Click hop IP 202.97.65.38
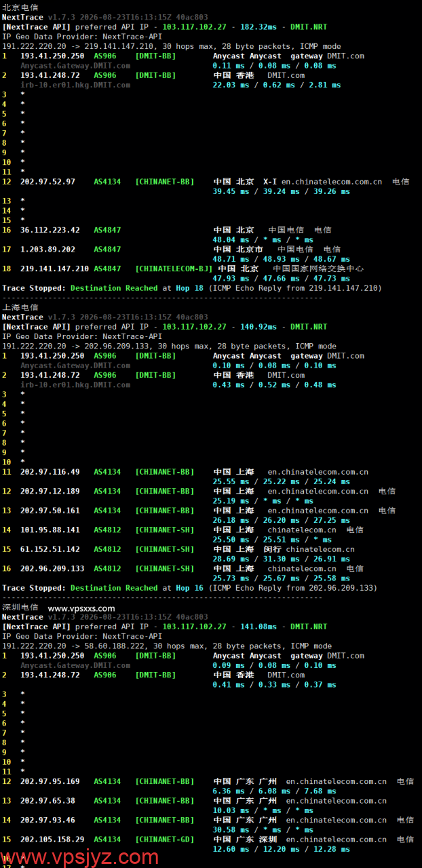Viewport: 422px width, 868px height. click(x=48, y=801)
